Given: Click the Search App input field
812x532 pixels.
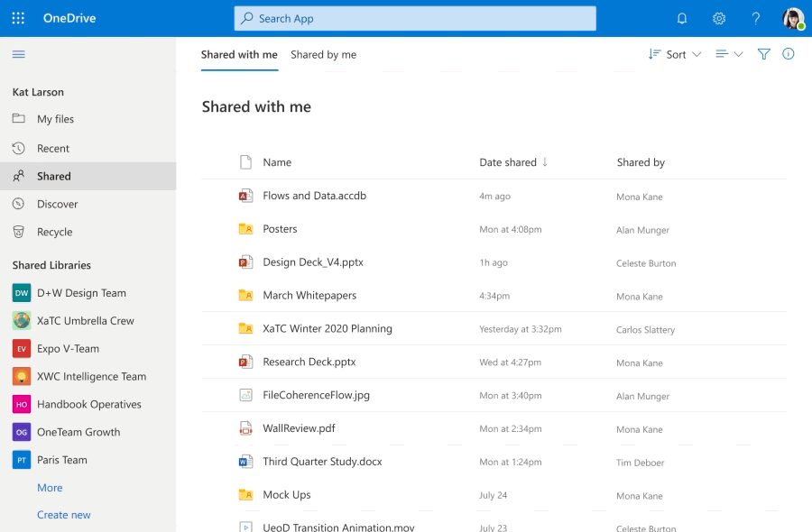Looking at the screenshot, I should pos(415,18).
